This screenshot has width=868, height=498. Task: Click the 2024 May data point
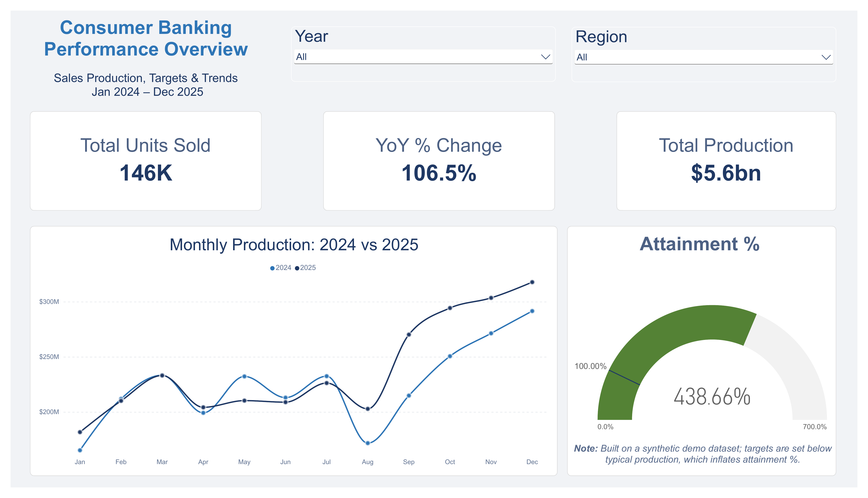(244, 377)
